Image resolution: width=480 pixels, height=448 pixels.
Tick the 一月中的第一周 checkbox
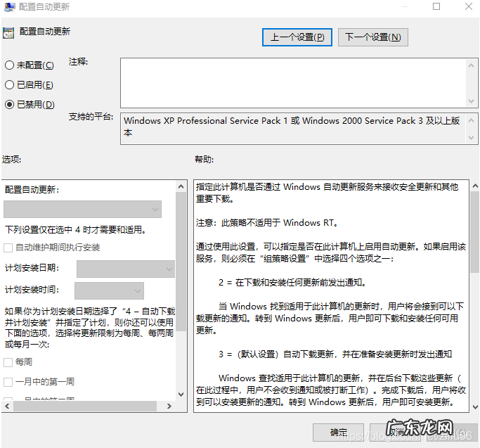click(x=8, y=382)
